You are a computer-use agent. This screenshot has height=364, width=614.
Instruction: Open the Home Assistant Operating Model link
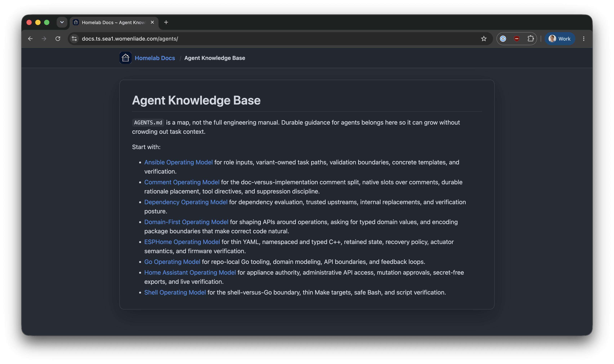[190, 273]
